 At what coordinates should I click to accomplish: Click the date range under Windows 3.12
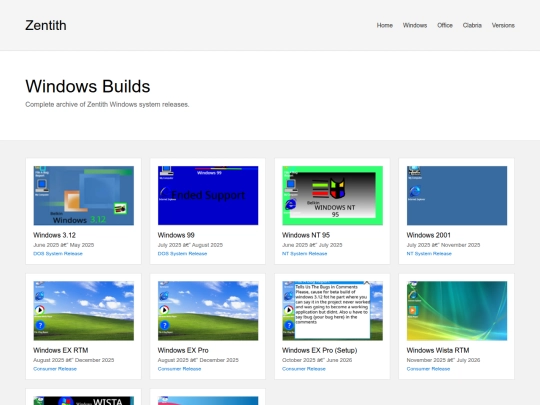coord(63,245)
